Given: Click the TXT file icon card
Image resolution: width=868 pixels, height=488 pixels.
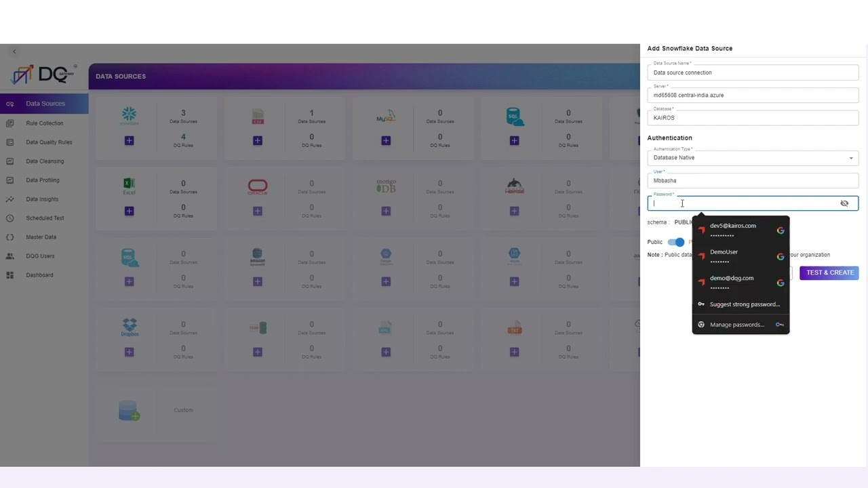Looking at the screenshot, I should [x=514, y=328].
